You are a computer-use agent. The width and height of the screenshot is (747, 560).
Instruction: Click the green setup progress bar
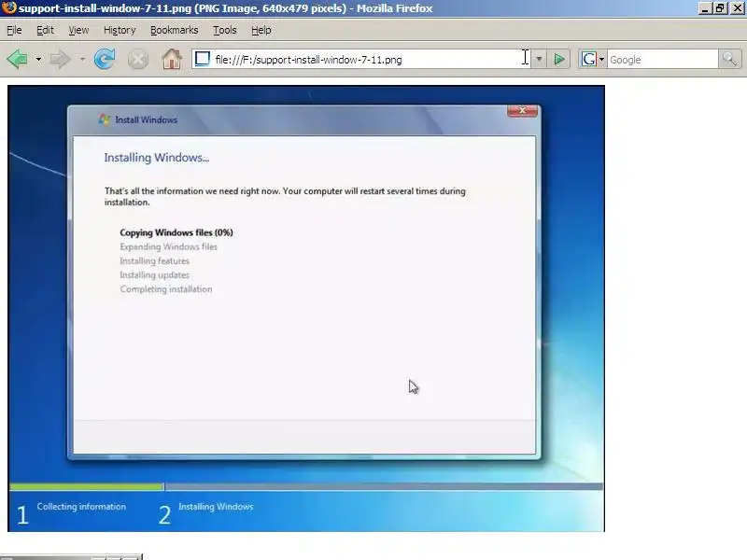click(87, 486)
